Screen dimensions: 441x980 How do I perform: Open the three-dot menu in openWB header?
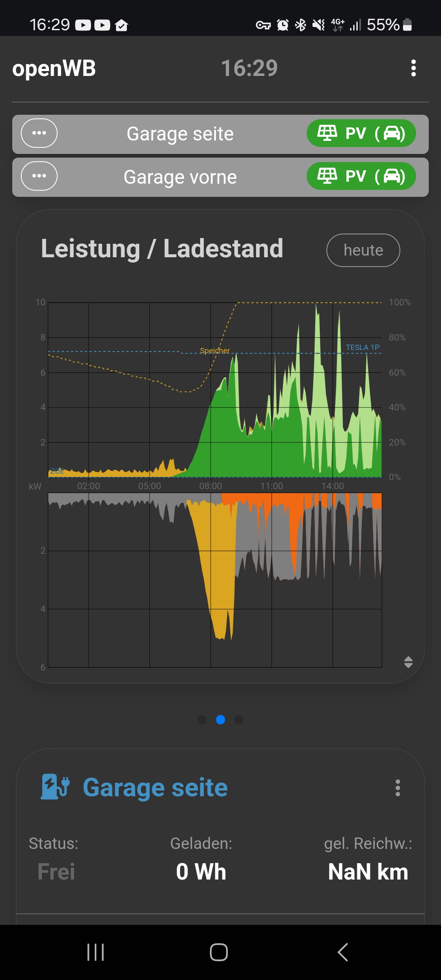click(413, 68)
